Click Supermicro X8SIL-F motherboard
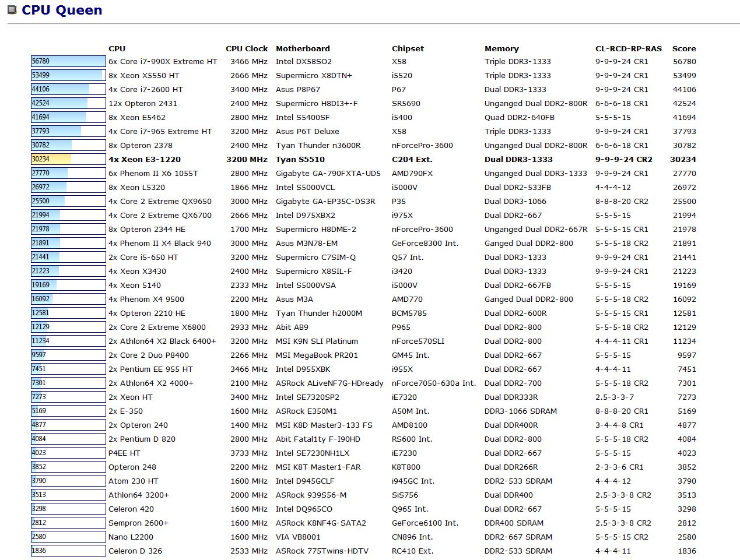This screenshot has width=740, height=560. pos(314,271)
